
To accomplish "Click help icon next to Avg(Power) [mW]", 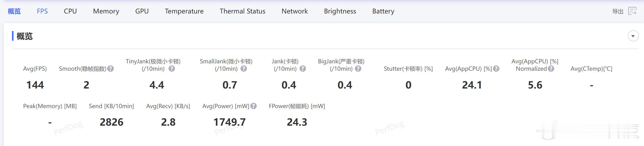I will coord(253,106).
